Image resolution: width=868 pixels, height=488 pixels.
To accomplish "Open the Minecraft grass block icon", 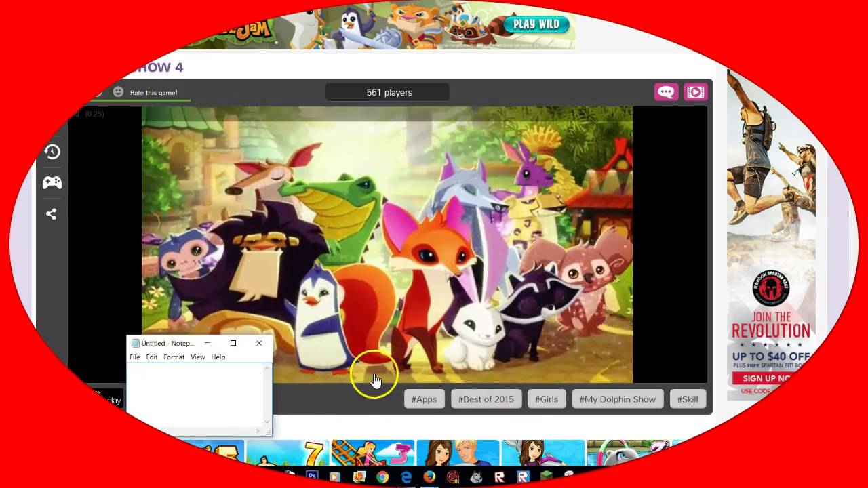I will [x=546, y=476].
